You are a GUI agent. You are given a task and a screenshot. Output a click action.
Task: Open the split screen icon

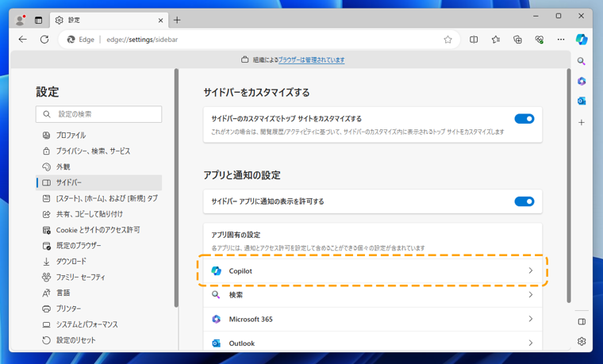coord(474,39)
